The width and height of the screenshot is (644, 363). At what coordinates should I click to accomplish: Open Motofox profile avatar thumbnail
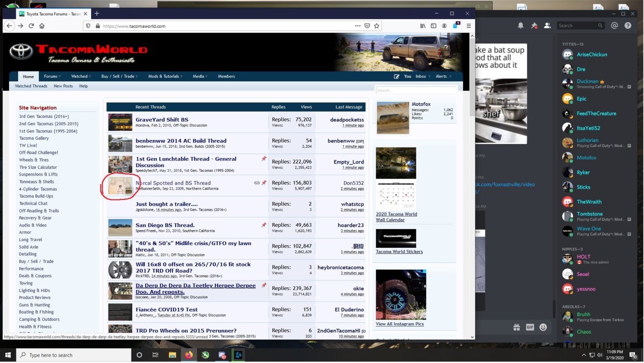pyautogui.click(x=393, y=118)
